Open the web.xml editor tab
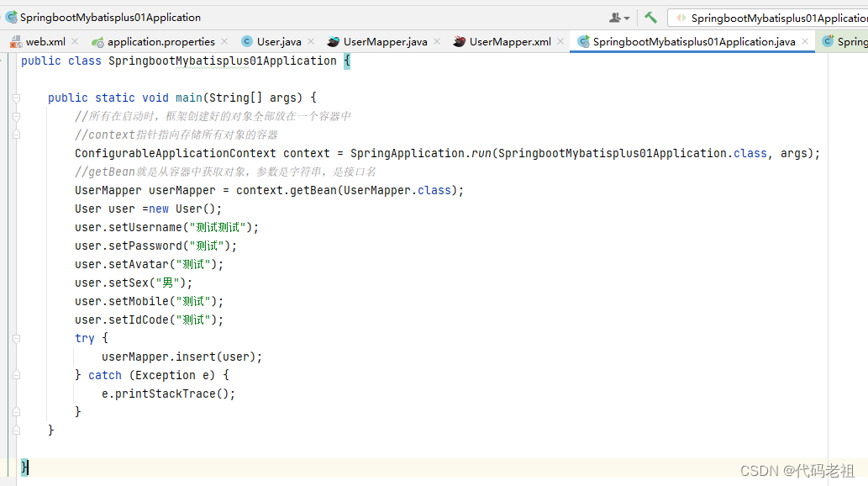Viewport: 868px width, 486px height. click(x=45, y=41)
